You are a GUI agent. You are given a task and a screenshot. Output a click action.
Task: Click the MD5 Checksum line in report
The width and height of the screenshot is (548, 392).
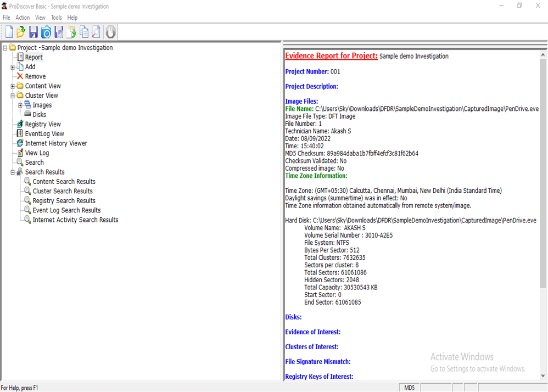click(351, 153)
